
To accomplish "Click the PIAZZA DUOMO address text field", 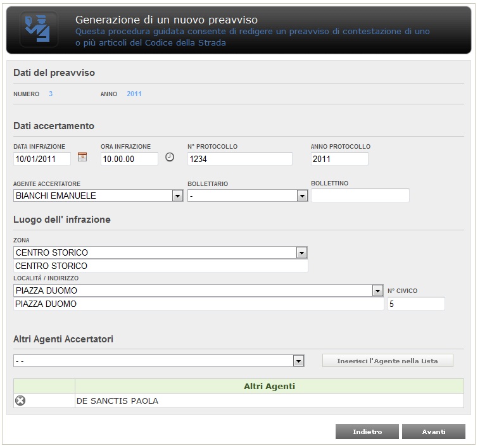I will [198, 304].
